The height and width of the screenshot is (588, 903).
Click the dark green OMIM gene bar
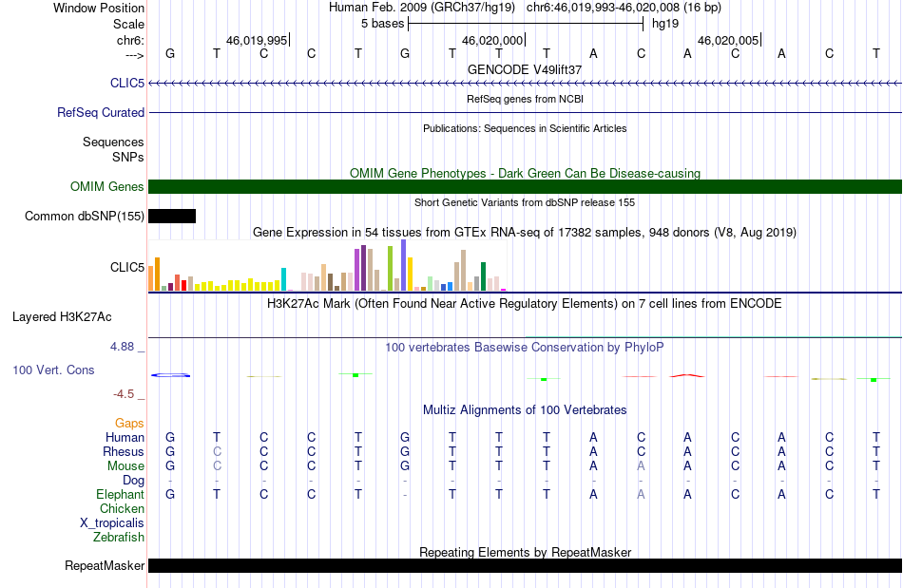pyautogui.click(x=525, y=186)
